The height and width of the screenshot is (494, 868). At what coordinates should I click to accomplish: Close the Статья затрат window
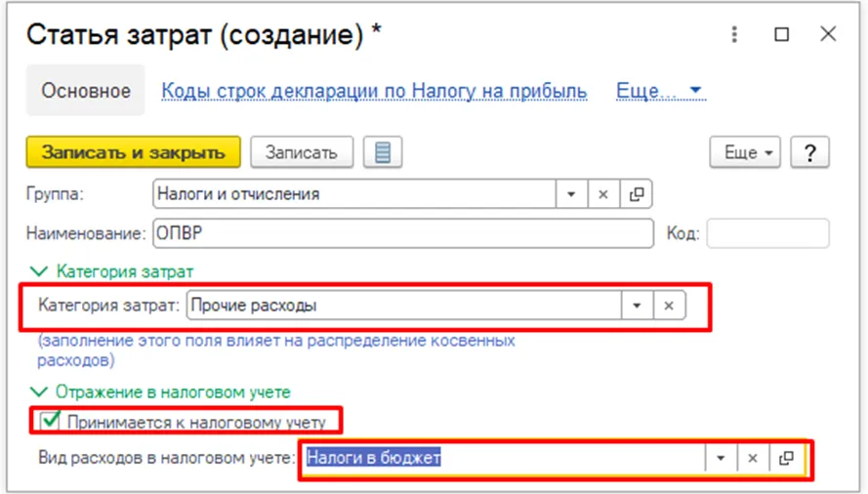(x=828, y=34)
